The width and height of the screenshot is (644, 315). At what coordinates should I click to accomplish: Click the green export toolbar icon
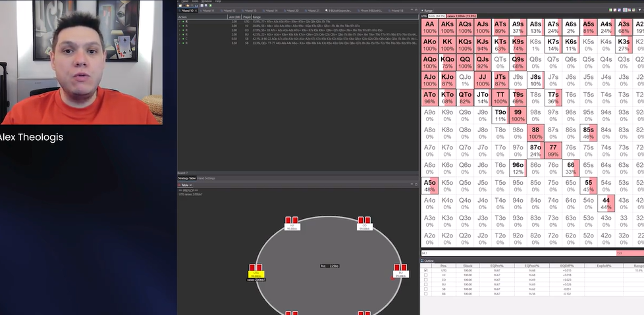coord(210,5)
